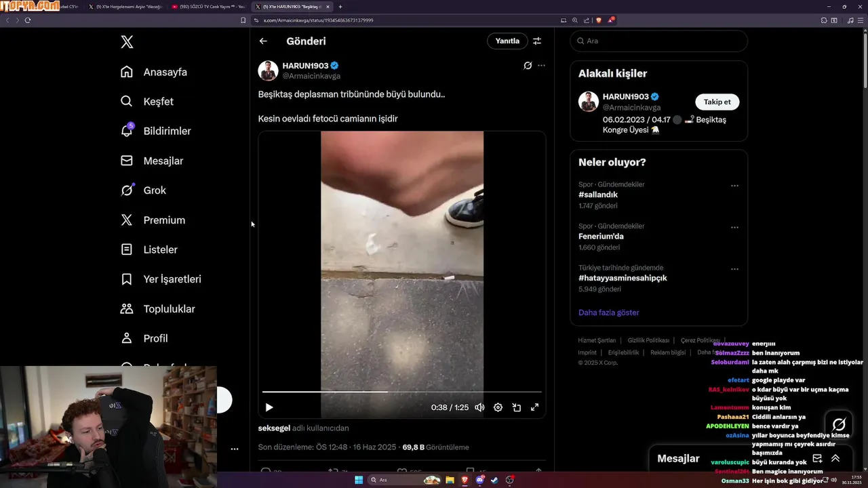Open Brave browser in the taskbar
868x488 pixels.
pos(465,480)
